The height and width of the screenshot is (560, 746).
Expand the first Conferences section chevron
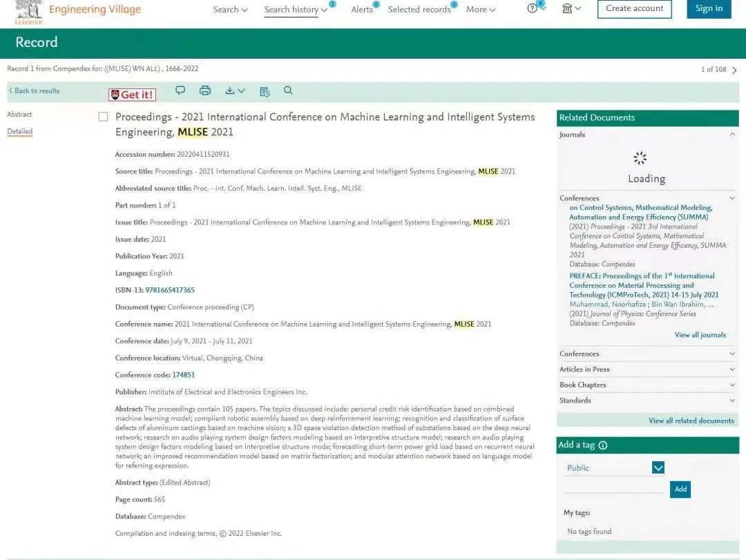732,198
